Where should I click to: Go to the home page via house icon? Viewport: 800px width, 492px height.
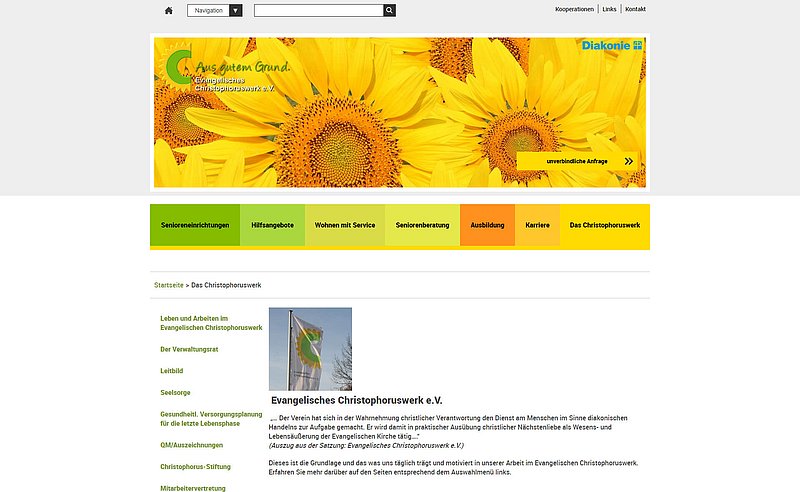tap(168, 10)
